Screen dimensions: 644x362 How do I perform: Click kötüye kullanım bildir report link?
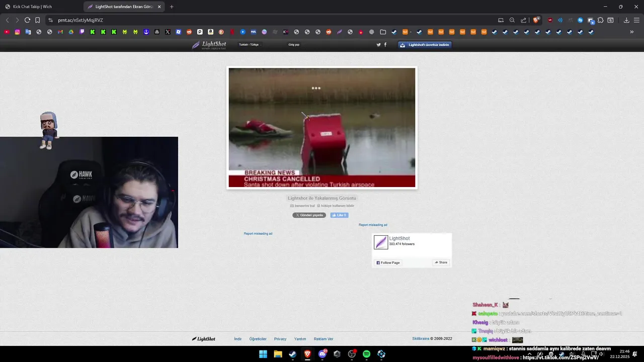336,206
